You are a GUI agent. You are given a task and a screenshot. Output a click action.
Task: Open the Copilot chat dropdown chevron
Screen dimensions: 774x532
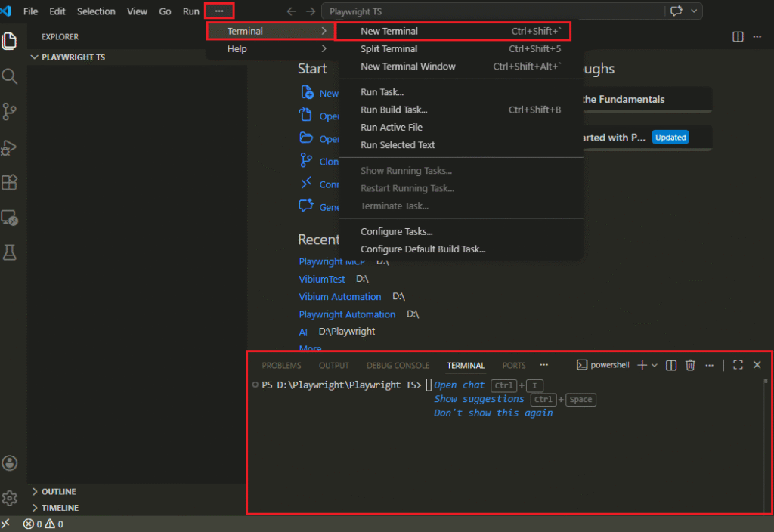694,11
